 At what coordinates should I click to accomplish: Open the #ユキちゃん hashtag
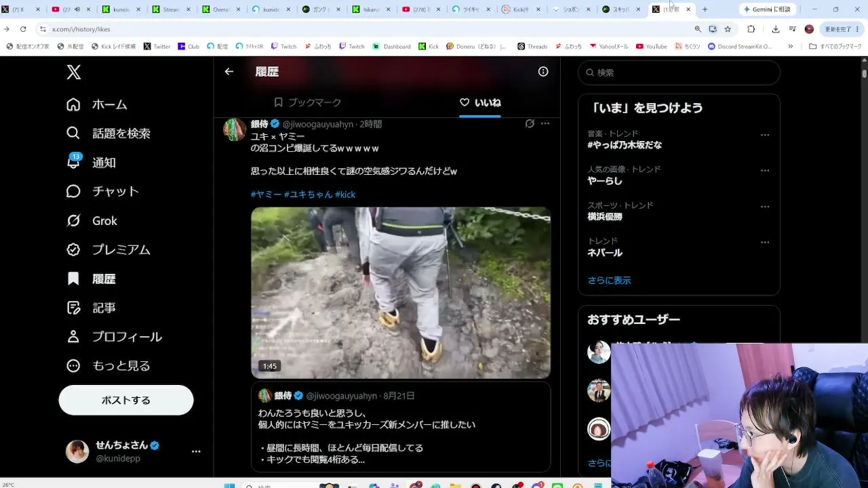[x=308, y=195]
